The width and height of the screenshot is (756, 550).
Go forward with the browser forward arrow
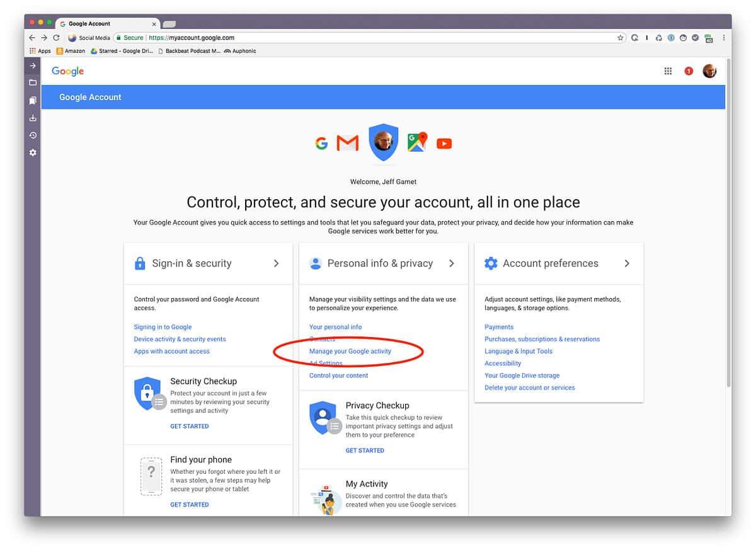pyautogui.click(x=44, y=38)
